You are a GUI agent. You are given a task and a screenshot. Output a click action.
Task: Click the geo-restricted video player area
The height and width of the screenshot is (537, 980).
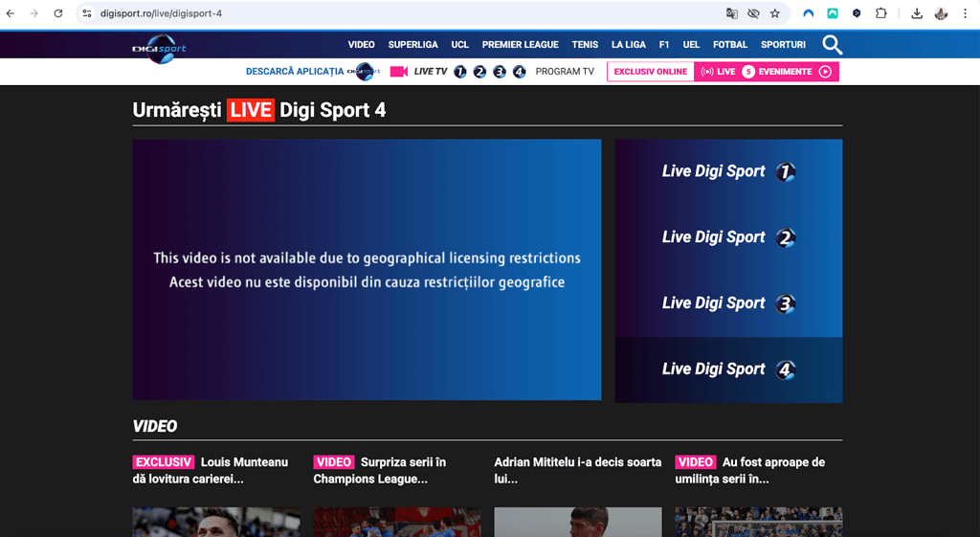[x=367, y=269]
